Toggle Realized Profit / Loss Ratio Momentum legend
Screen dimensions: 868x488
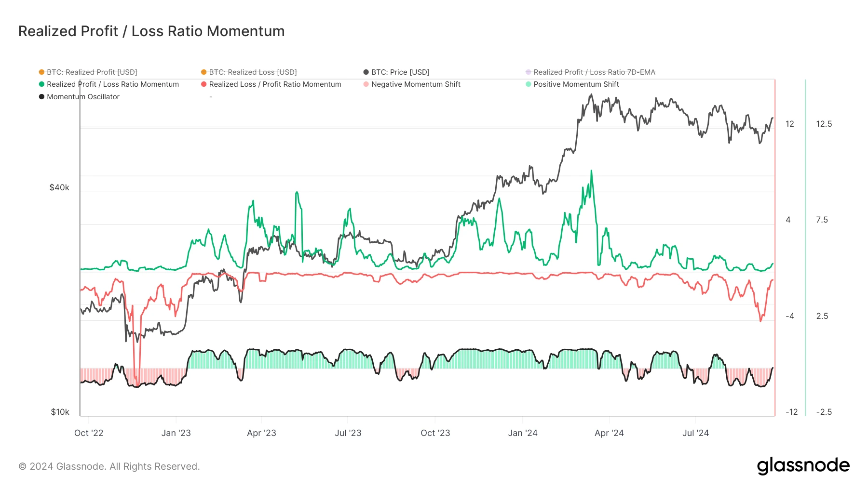pyautogui.click(x=109, y=84)
